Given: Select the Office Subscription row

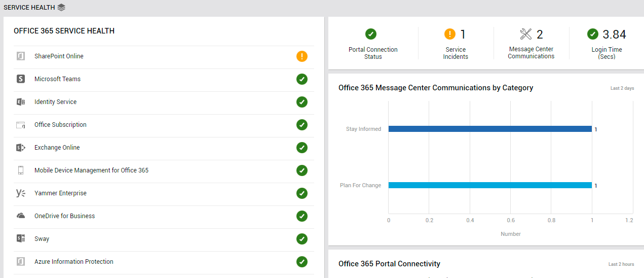Looking at the screenshot, I should click(164, 125).
